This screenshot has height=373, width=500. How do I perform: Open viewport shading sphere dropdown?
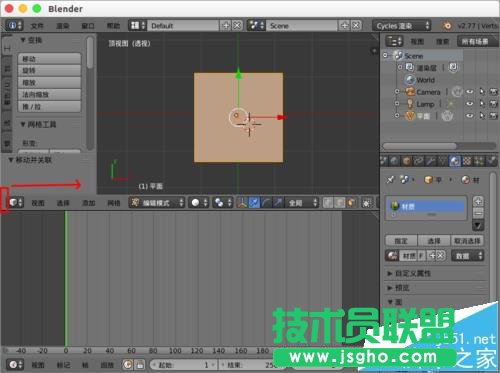click(199, 202)
